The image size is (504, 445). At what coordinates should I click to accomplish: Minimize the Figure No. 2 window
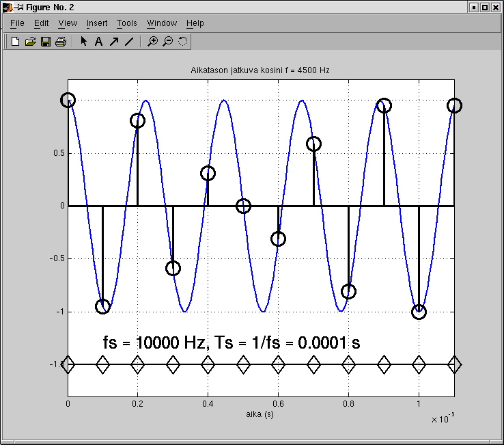point(473,7)
